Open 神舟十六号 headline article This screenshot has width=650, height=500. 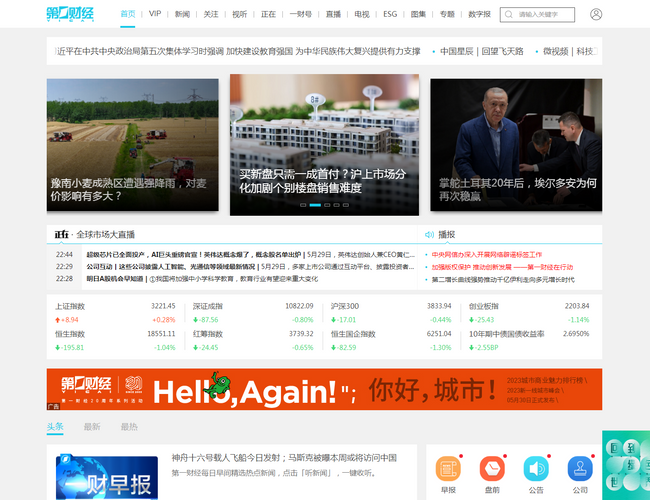284,458
